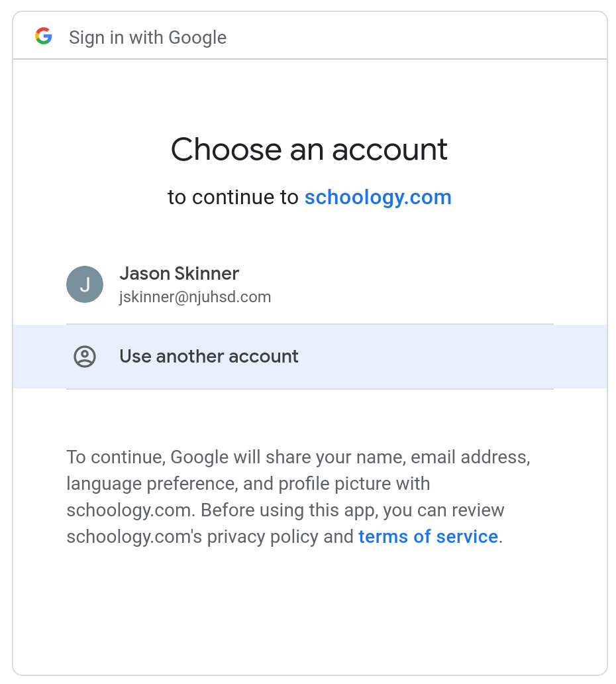Click empty space right of Jason Skinner row
Screen dimensions: 616x684
(414, 284)
